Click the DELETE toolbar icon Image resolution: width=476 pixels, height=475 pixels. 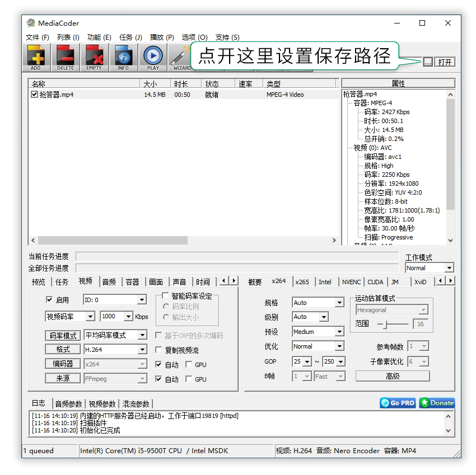pos(66,57)
